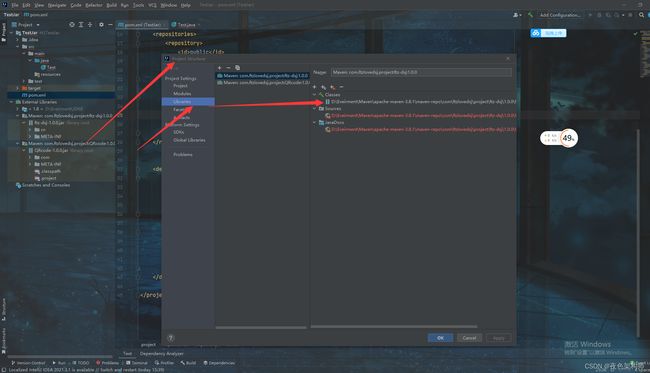Open the search everywhere magnifier

click(x=641, y=15)
